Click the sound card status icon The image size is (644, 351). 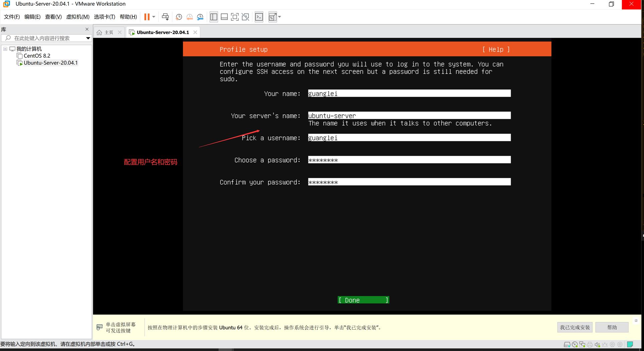[597, 344]
